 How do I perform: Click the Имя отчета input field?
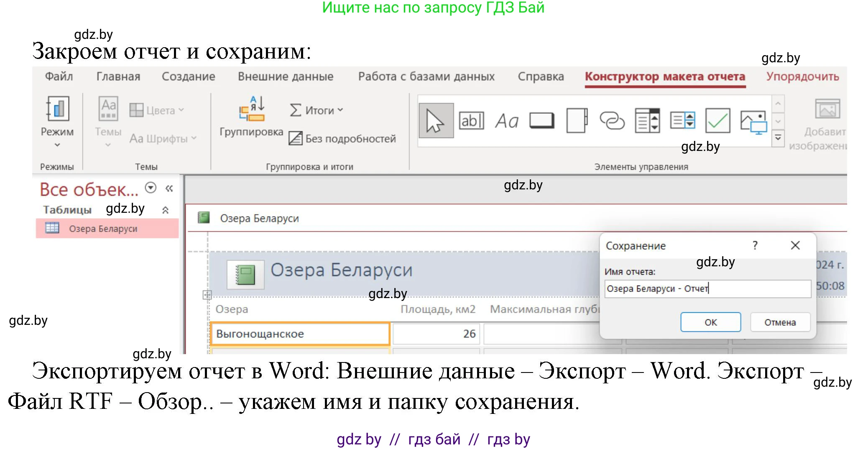pyautogui.click(x=707, y=288)
